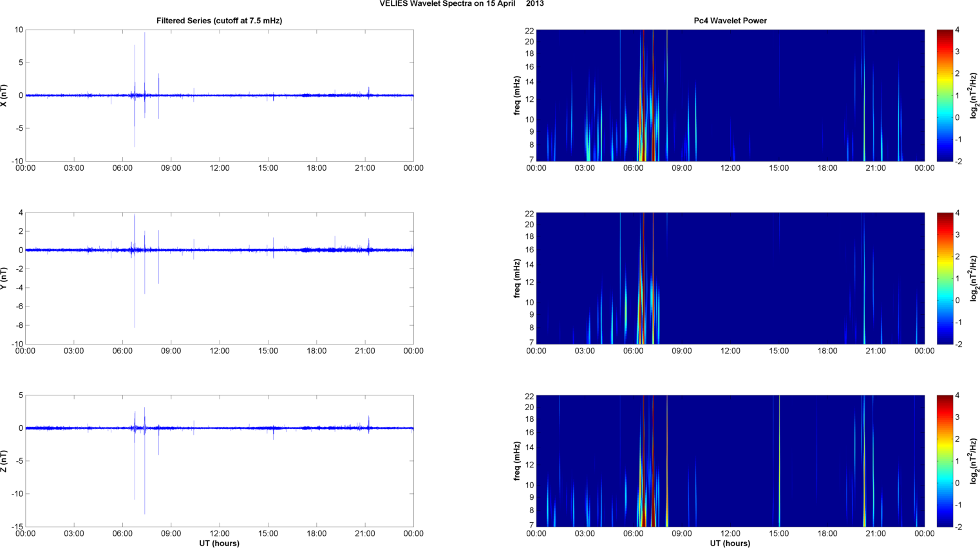The width and height of the screenshot is (980, 548).
Task: Click the VELIES Wavelet Spectra figure title
Action: tap(461, 4)
